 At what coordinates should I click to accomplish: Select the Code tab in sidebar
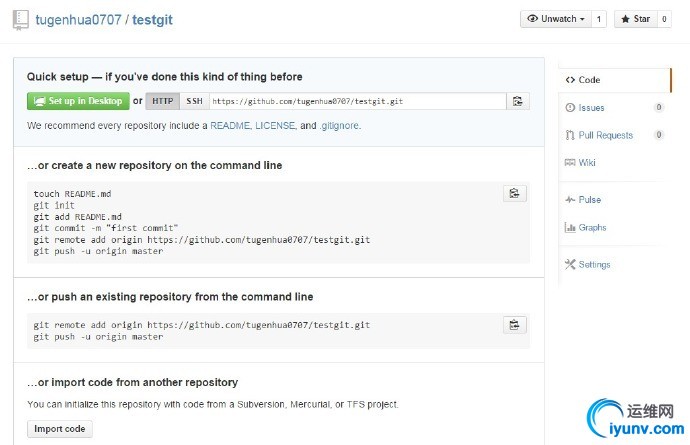tap(589, 80)
